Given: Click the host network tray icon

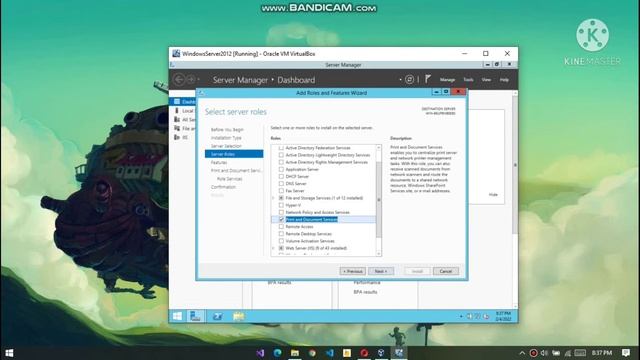Looking at the screenshot, I should point(568,353).
